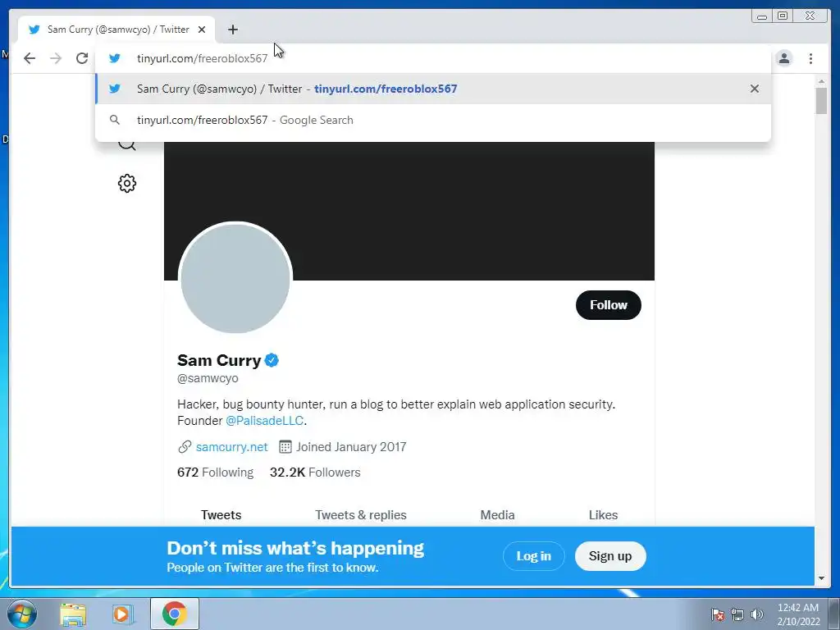Image resolution: width=840 pixels, height=630 pixels.
Task: Remove the Sam Curry suggestion with its X
Action: 755,89
